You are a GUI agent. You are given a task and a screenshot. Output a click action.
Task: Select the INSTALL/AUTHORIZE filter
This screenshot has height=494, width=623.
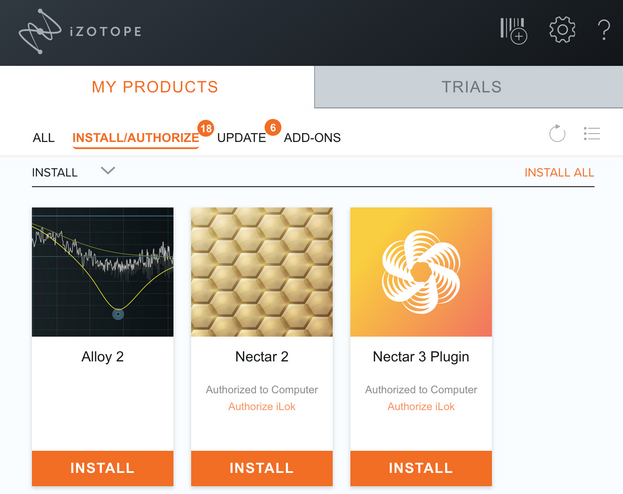135,138
